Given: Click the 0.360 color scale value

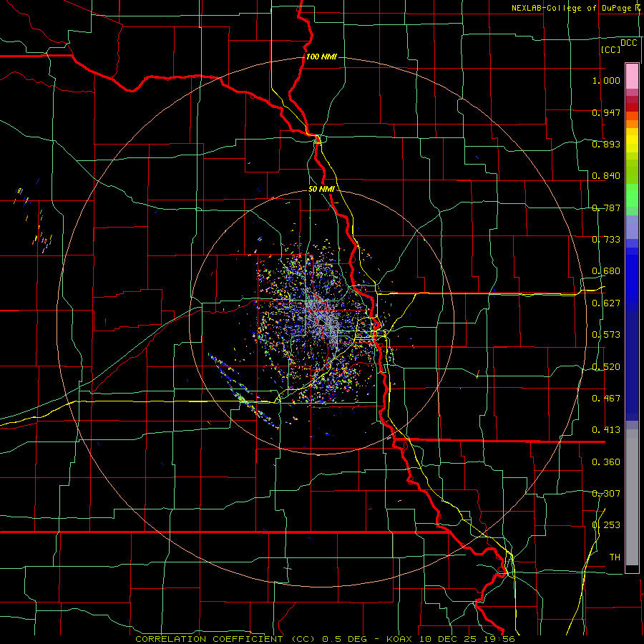Looking at the screenshot, I should pyautogui.click(x=606, y=462).
